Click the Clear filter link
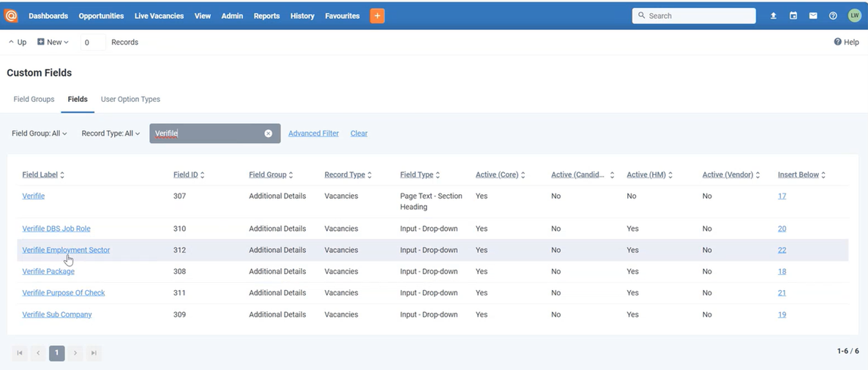The height and width of the screenshot is (370, 868). [359, 133]
